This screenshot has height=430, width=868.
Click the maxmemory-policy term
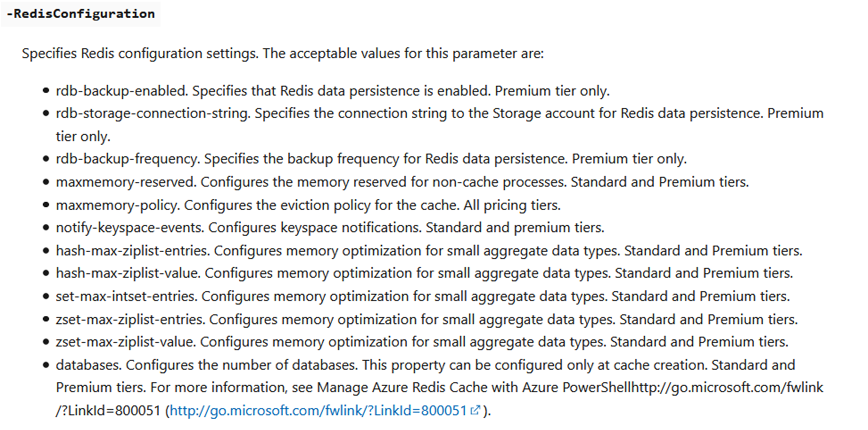[117, 205]
